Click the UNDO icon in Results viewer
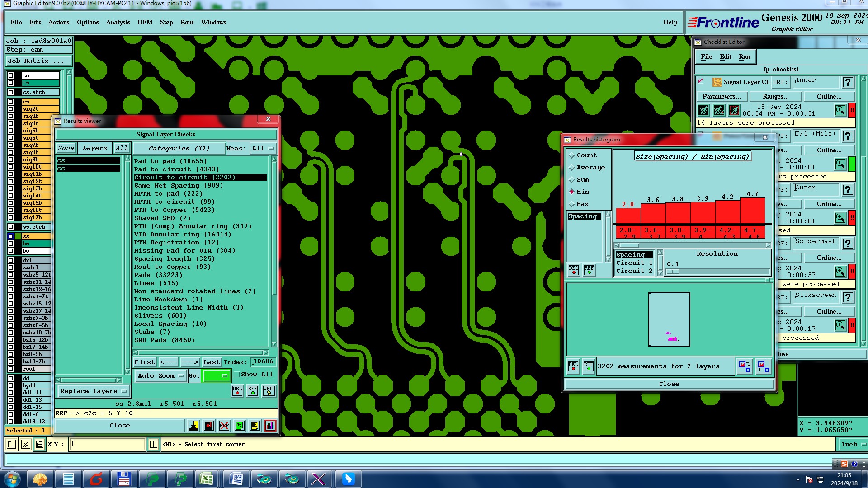Image resolution: width=868 pixels, height=488 pixels. tap(269, 391)
